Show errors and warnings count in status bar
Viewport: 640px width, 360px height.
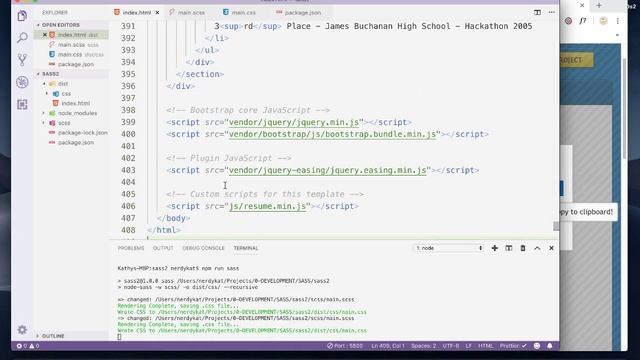pos(28,346)
